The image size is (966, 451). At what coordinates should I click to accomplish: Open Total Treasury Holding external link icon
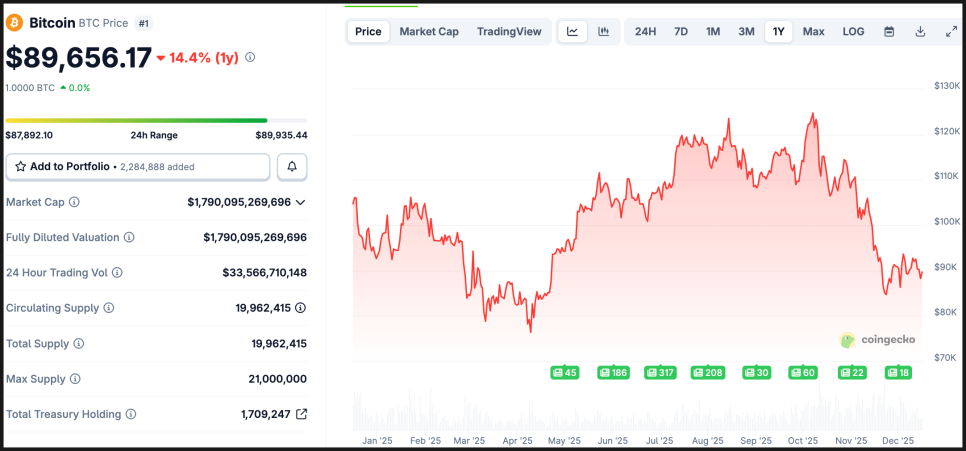pyautogui.click(x=301, y=414)
